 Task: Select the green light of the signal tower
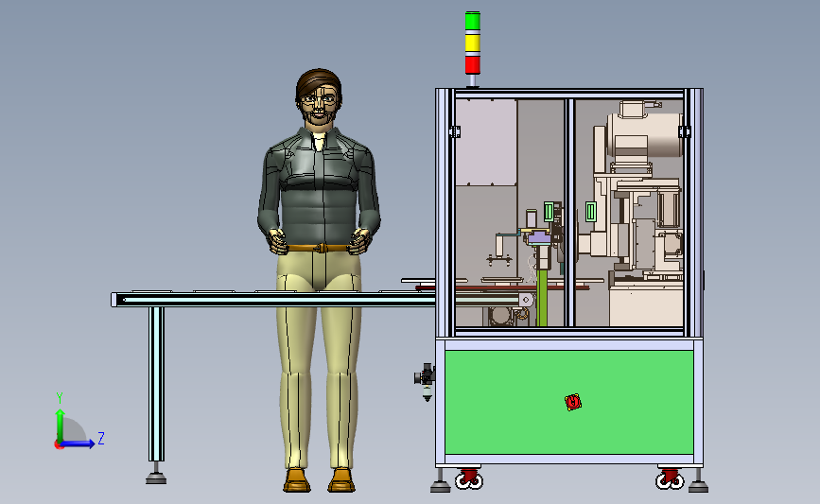click(x=472, y=21)
